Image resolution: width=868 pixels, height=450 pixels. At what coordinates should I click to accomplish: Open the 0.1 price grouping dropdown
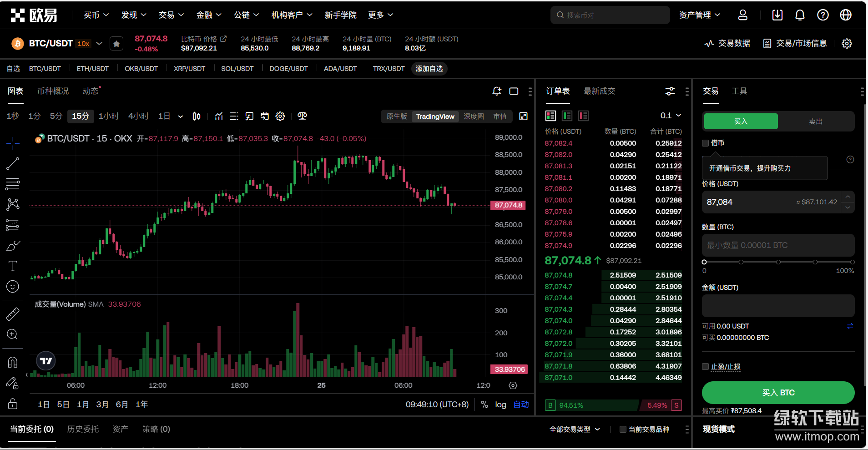[x=671, y=116]
